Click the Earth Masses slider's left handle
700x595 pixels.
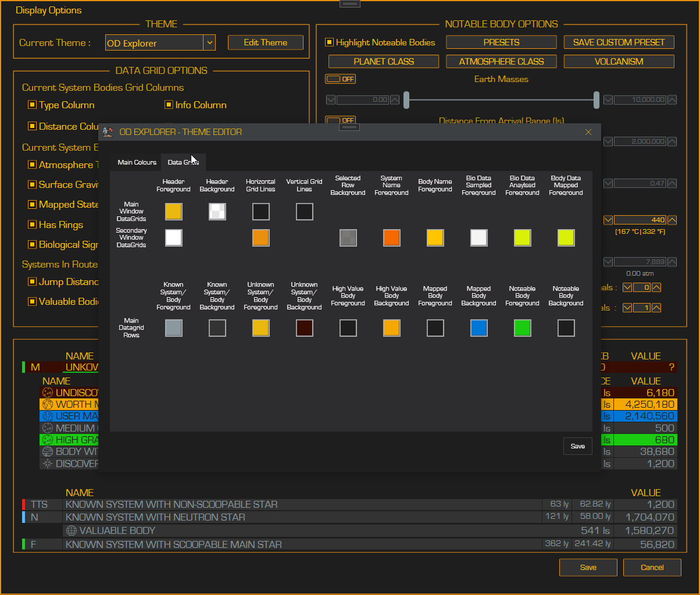coord(406,100)
